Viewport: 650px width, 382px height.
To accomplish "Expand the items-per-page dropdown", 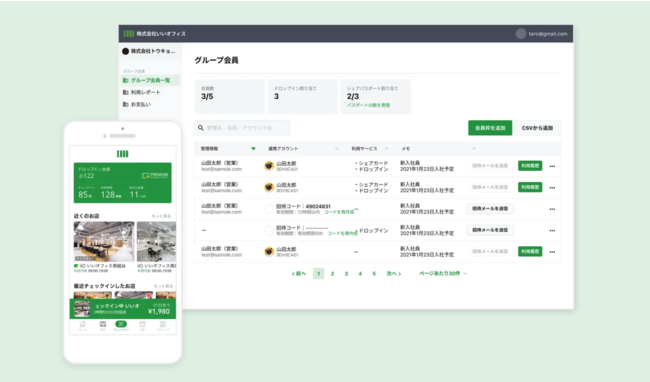I will click(443, 273).
